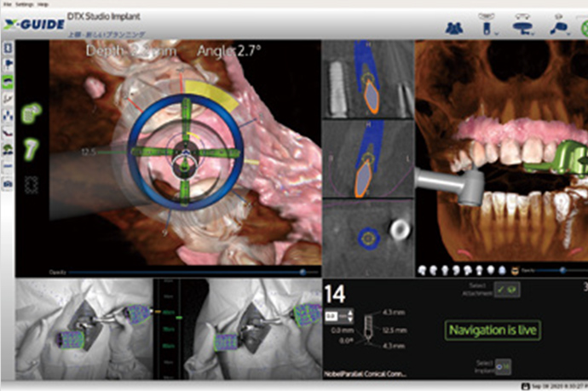588x391 pixels.
Task: Click the Navigation is live status button
Action: point(493,329)
